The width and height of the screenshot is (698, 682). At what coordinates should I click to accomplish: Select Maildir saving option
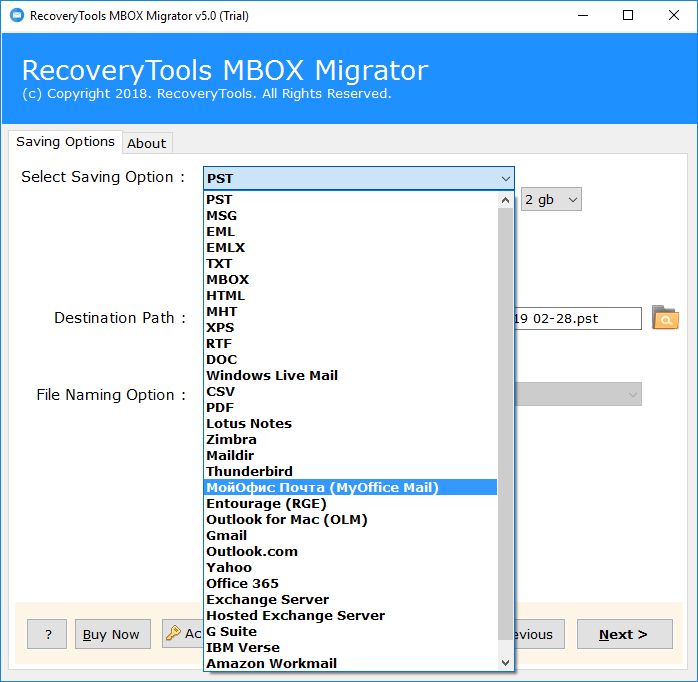(351, 456)
